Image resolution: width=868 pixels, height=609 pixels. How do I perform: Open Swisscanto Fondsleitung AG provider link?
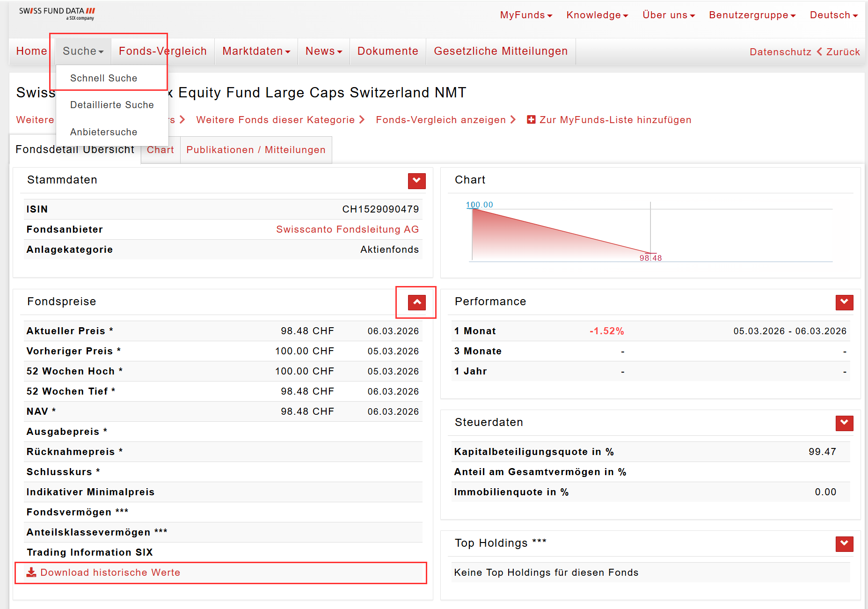347,229
